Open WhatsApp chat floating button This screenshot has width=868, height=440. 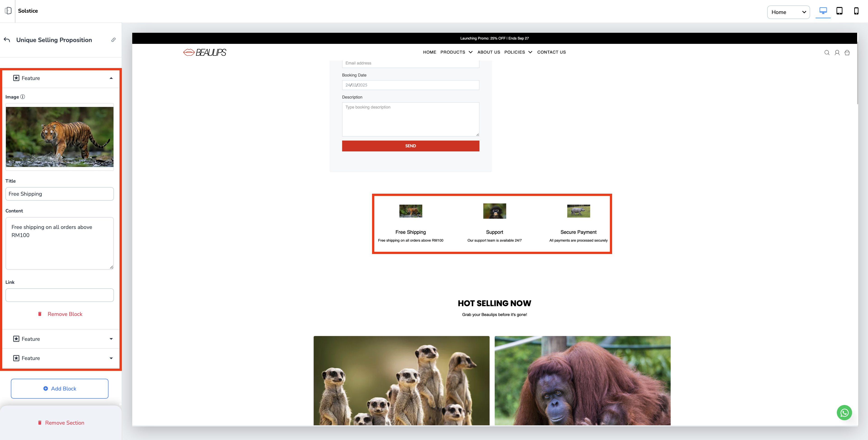[844, 412]
